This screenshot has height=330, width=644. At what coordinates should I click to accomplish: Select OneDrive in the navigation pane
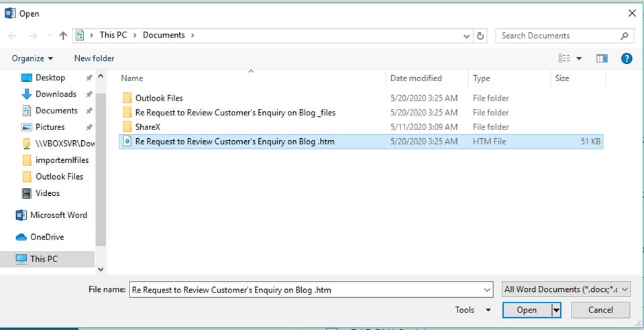40,237
